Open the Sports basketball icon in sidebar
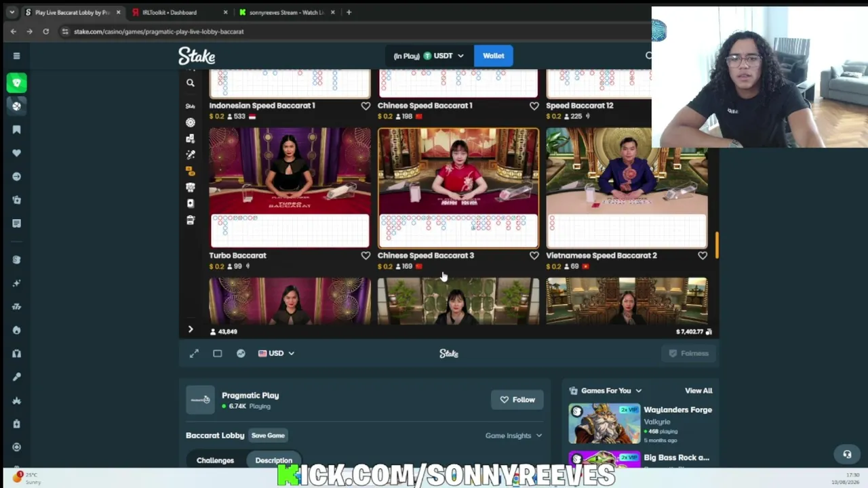Viewport: 868px width, 488px height. point(17,106)
